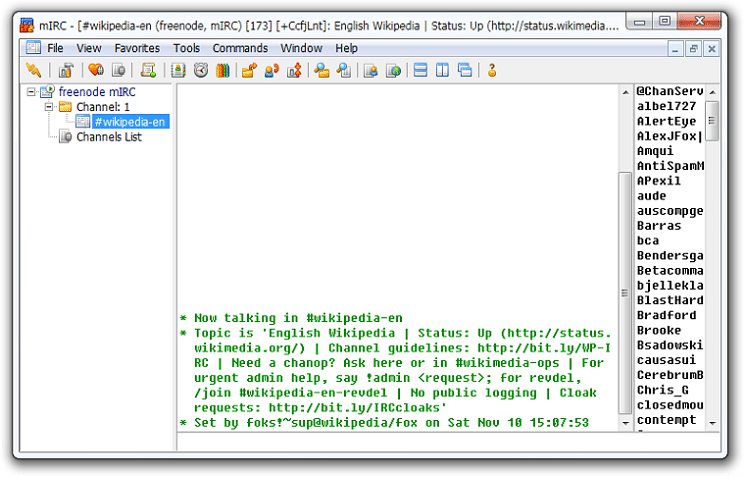
Task: Open the Tools menu
Action: [186, 48]
